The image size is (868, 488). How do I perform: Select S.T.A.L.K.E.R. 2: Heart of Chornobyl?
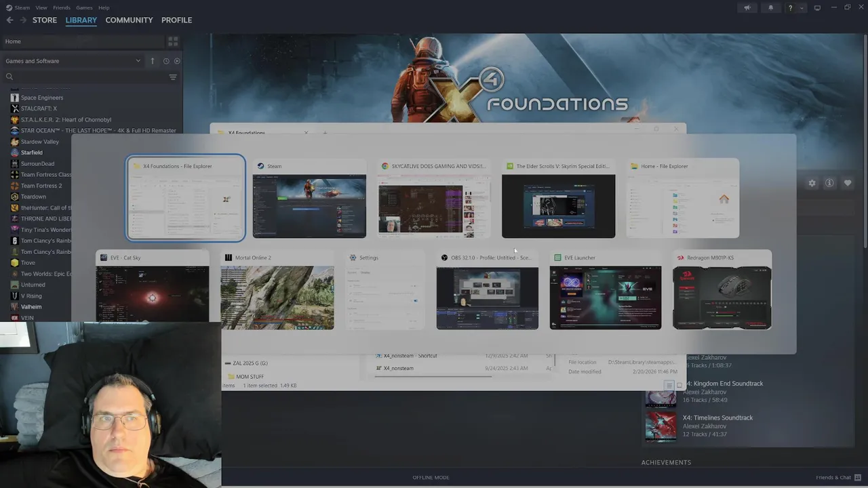(x=66, y=119)
